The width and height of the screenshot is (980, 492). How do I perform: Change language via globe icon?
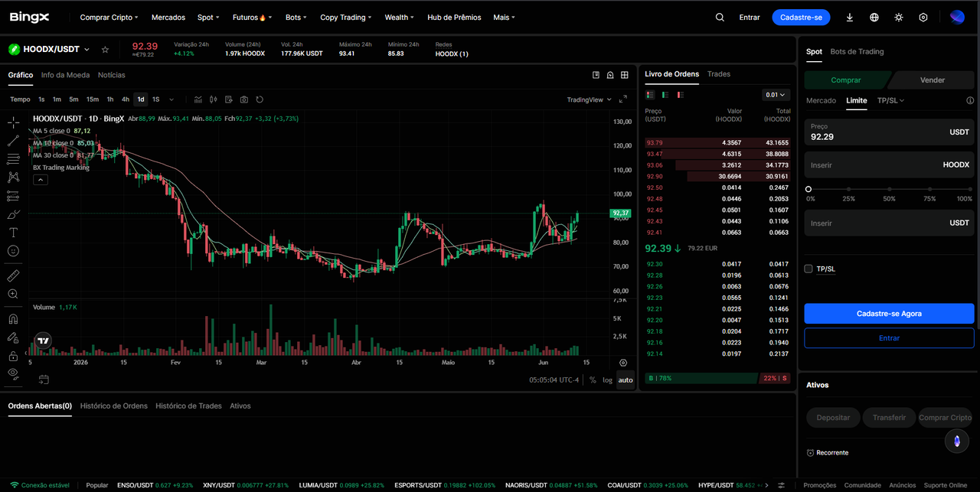[x=874, y=17]
